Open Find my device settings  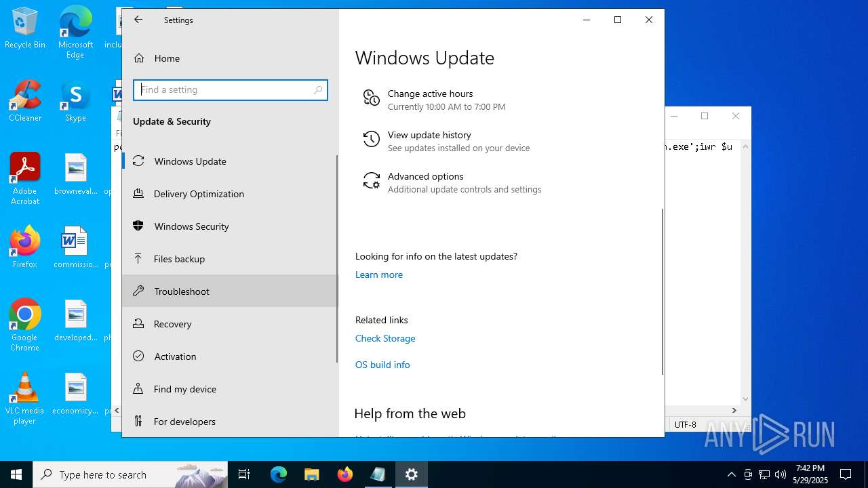click(x=230, y=389)
